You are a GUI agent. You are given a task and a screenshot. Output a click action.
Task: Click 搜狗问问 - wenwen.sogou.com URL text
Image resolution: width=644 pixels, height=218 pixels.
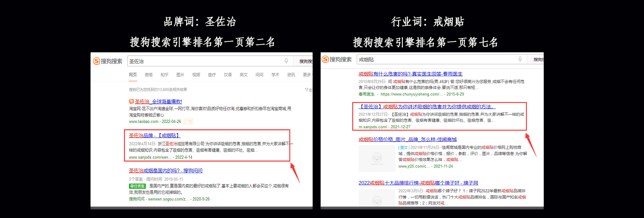point(159,199)
